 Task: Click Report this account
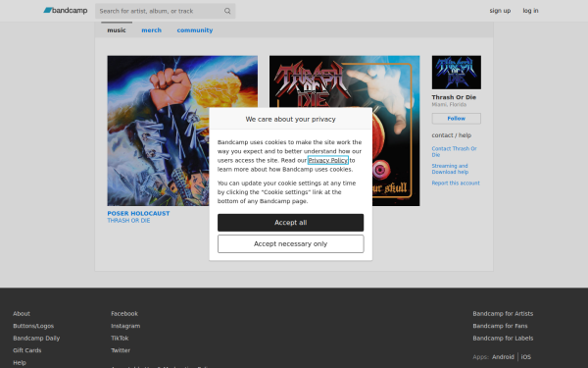coord(456,183)
